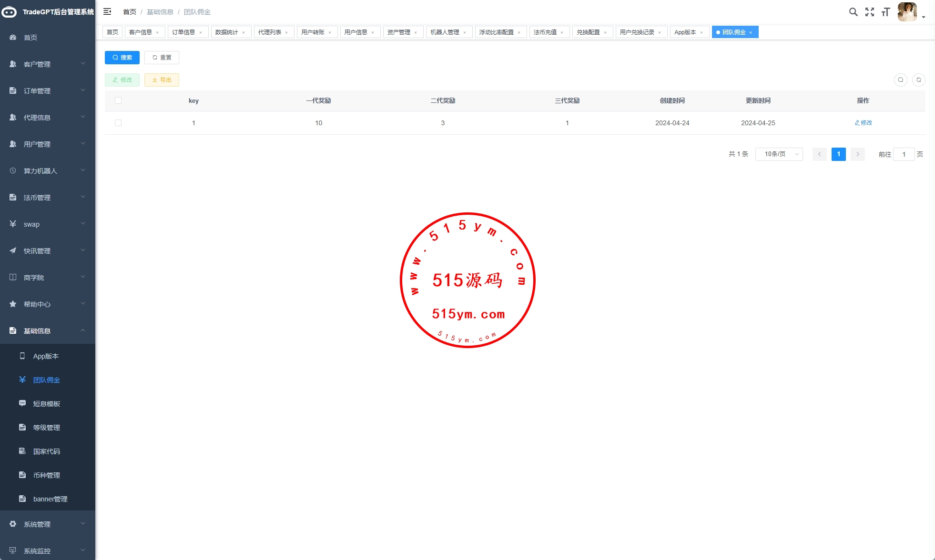Click the go-to page number input
The width and height of the screenshot is (935, 560).
coord(904,154)
